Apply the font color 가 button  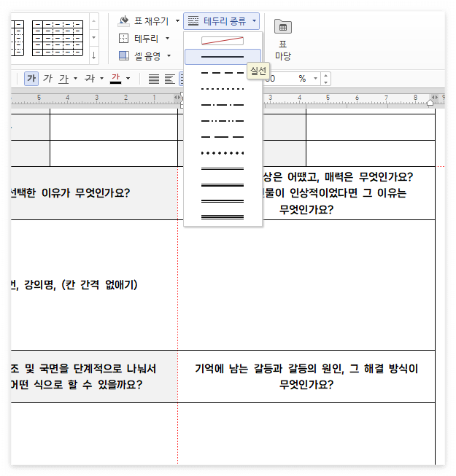116,79
